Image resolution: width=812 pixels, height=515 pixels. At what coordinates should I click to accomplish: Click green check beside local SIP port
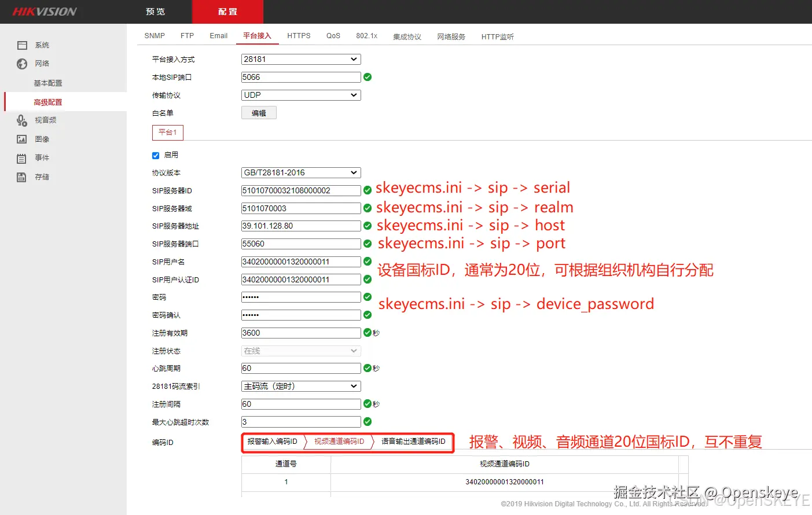tap(368, 77)
